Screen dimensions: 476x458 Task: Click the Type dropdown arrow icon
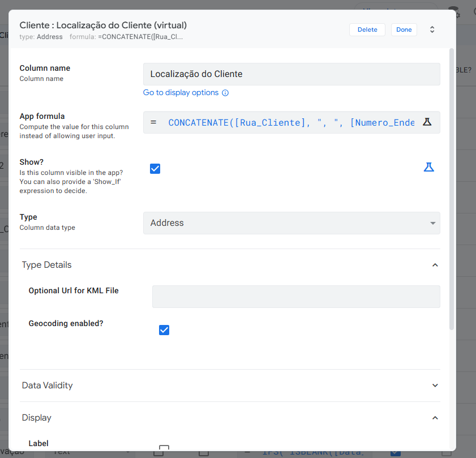433,223
